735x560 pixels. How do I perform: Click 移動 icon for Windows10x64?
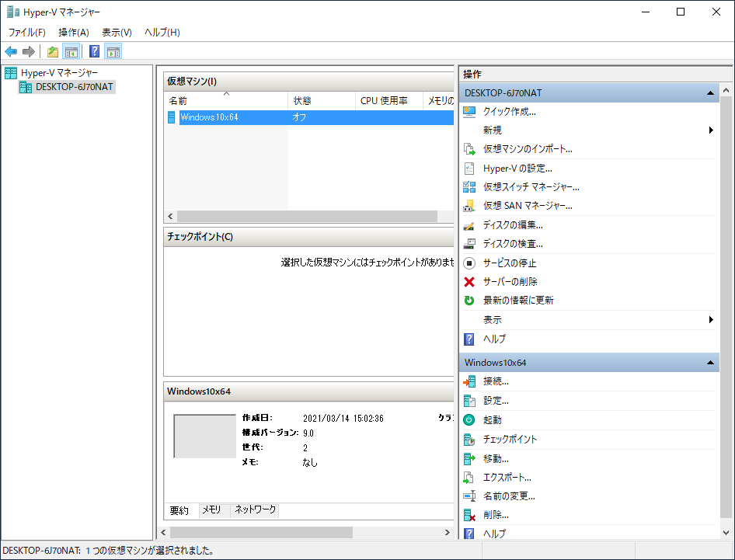pyautogui.click(x=469, y=458)
